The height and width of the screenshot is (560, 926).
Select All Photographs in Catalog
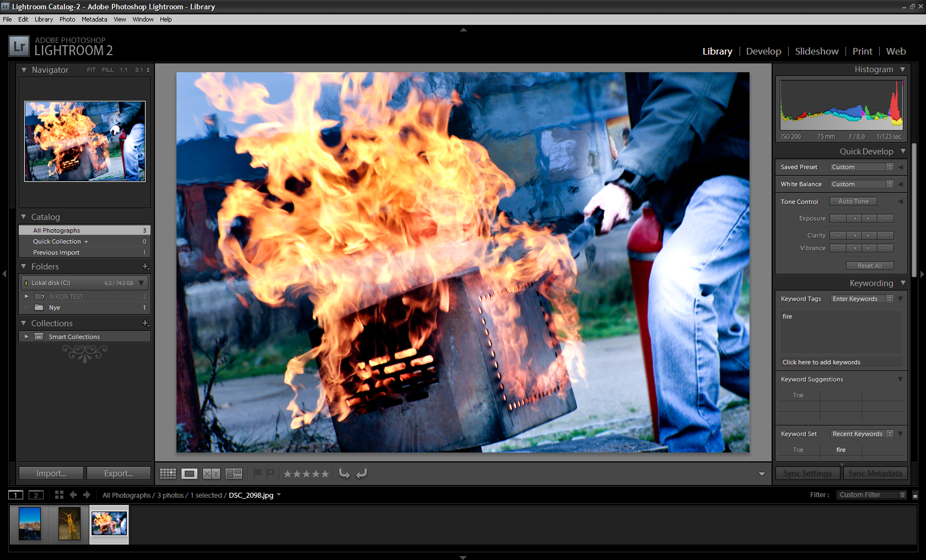[84, 230]
